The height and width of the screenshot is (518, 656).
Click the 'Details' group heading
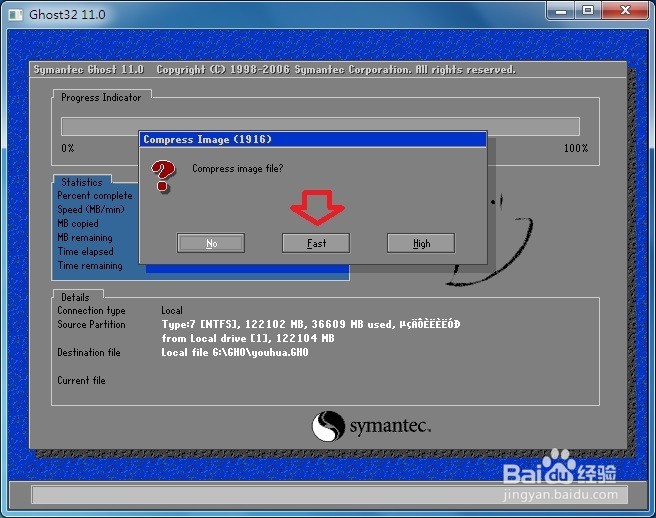click(x=75, y=297)
